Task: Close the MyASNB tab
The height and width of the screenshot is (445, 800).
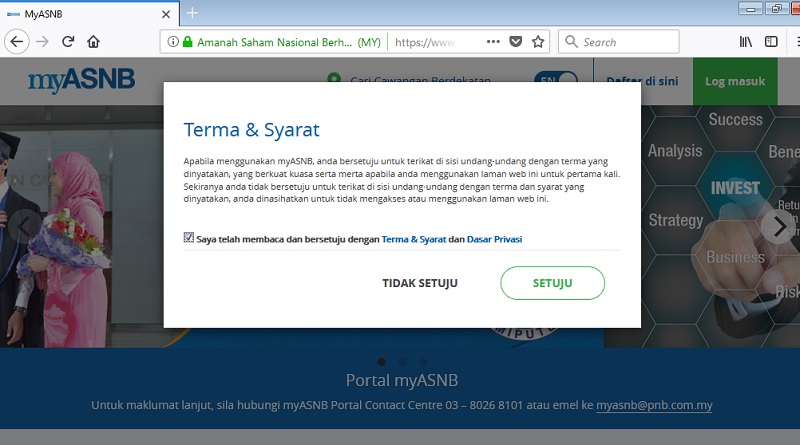Action: (166, 14)
